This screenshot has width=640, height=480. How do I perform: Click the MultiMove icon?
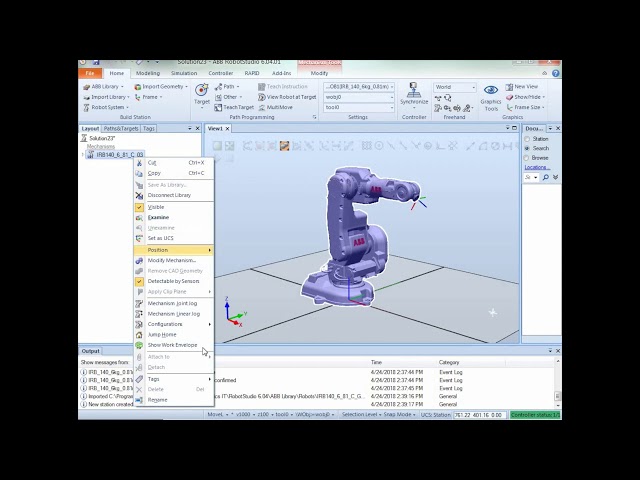[262, 107]
